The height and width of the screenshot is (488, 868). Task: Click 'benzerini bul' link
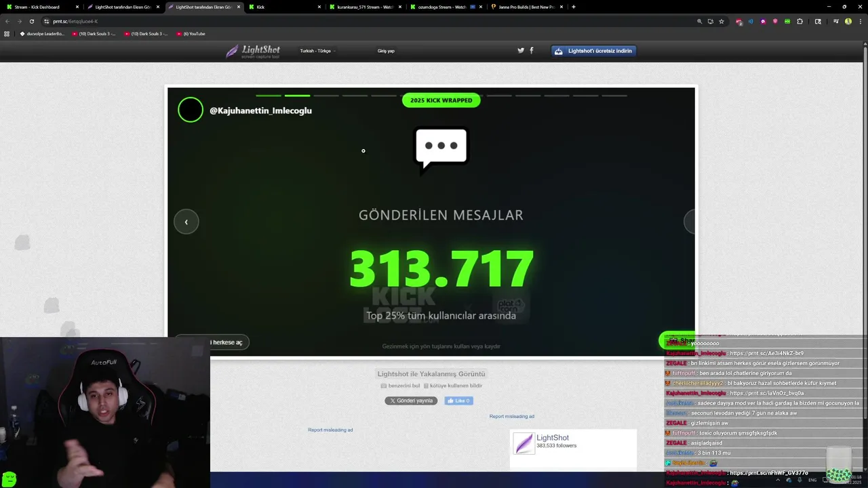point(400,386)
